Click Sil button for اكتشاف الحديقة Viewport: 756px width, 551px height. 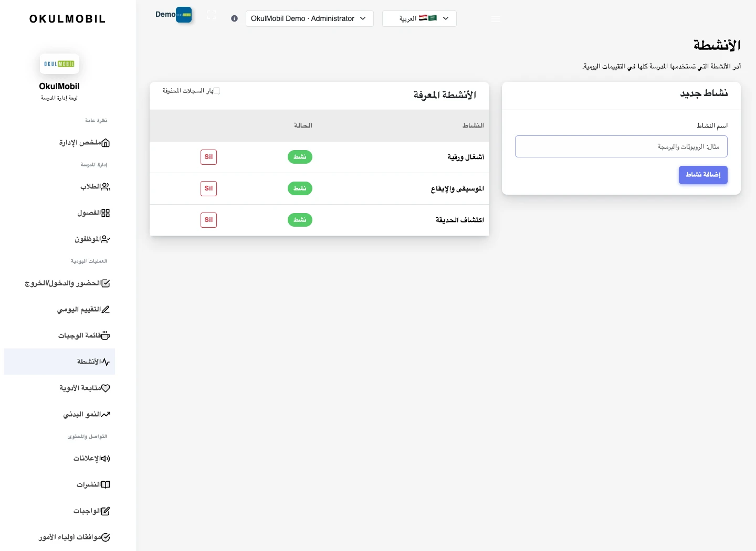pos(208,220)
